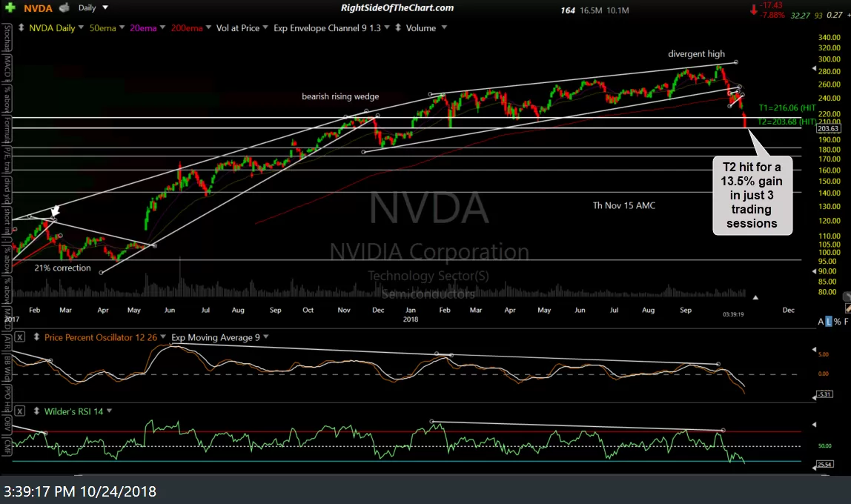This screenshot has width=851, height=504.
Task: Expand the Exp Moving Average 9 dropdown
Action: [266, 337]
